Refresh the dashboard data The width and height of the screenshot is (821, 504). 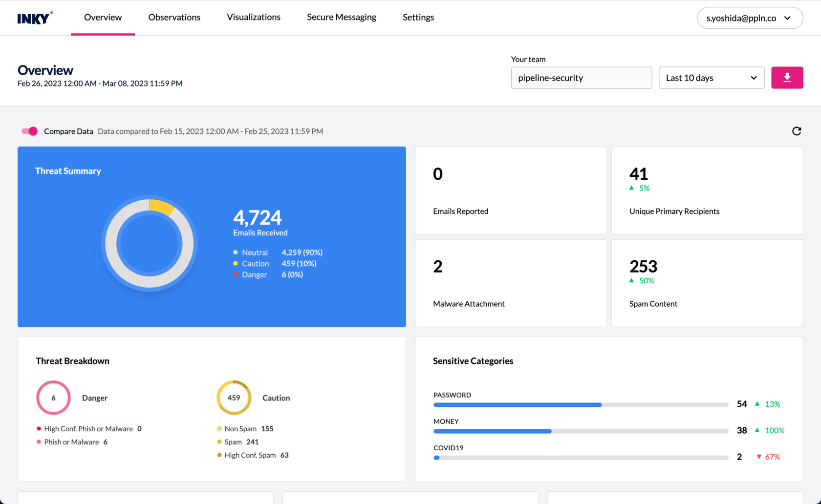[x=796, y=131]
